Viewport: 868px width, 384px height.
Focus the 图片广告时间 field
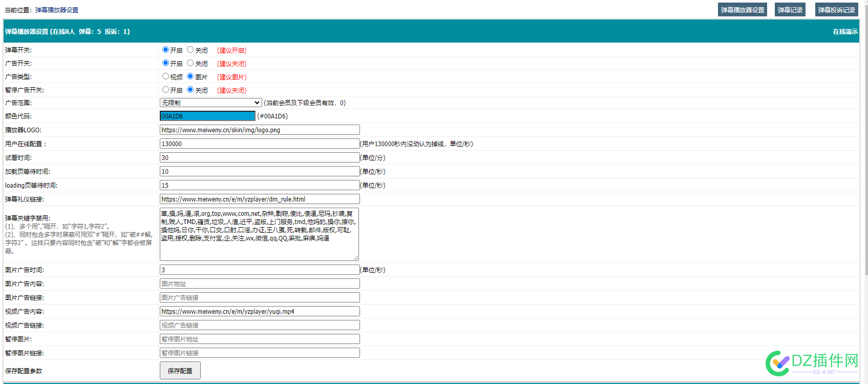coord(260,270)
